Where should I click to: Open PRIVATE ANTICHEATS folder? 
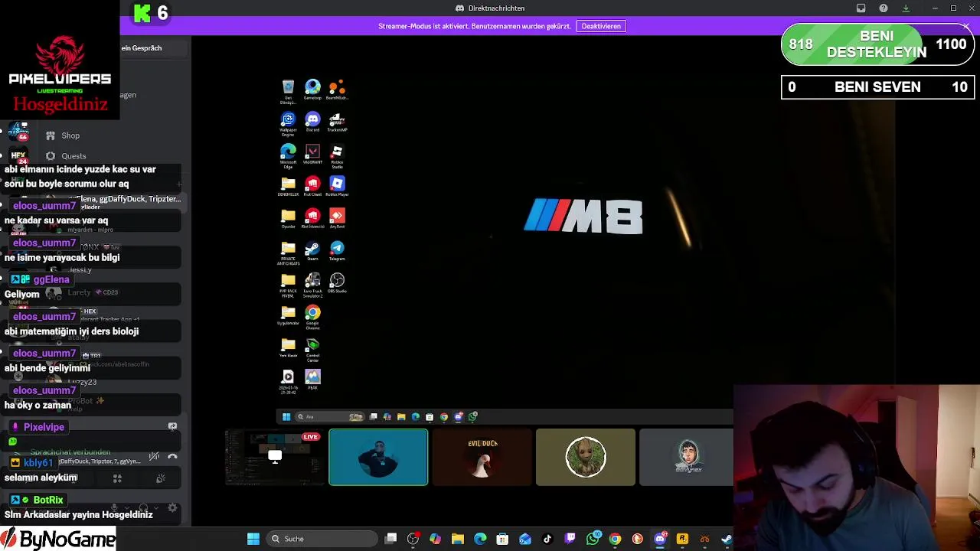tap(288, 253)
